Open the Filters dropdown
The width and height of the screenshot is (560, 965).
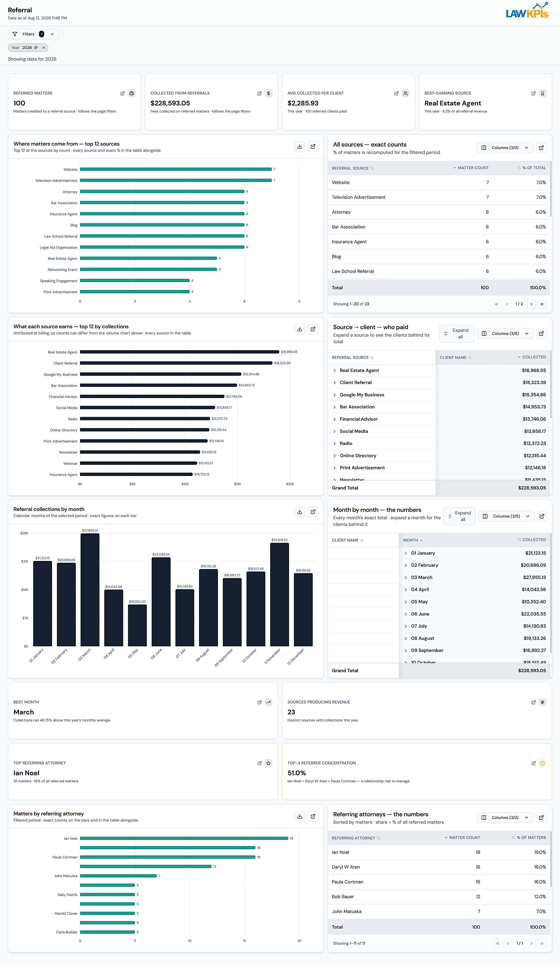(x=33, y=34)
